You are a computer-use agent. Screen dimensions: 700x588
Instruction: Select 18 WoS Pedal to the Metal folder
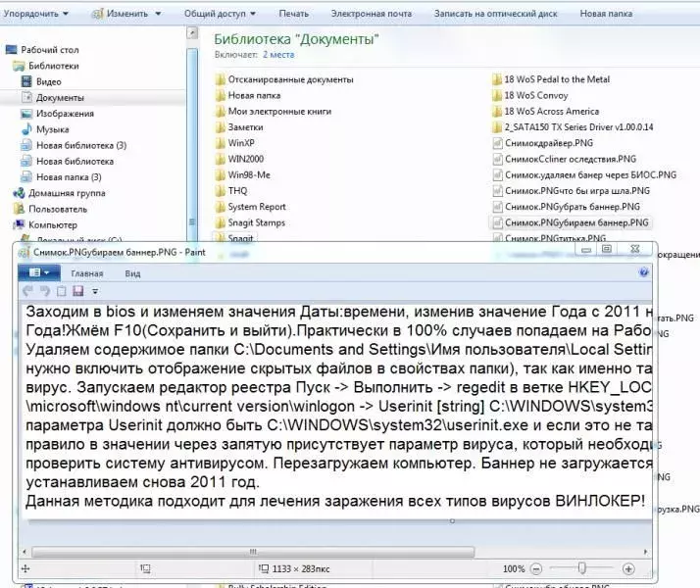point(551,79)
